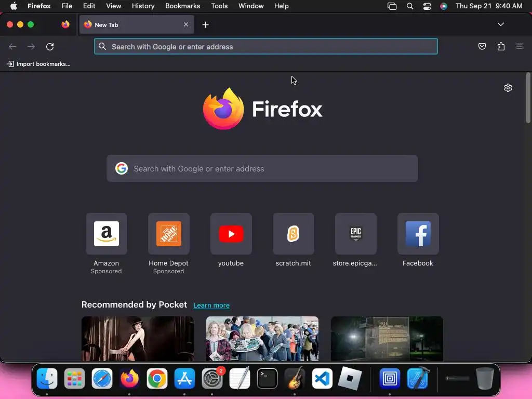Viewport: 532px width, 399px height.
Task: Click Import bookmarks… button
Action: click(x=38, y=64)
